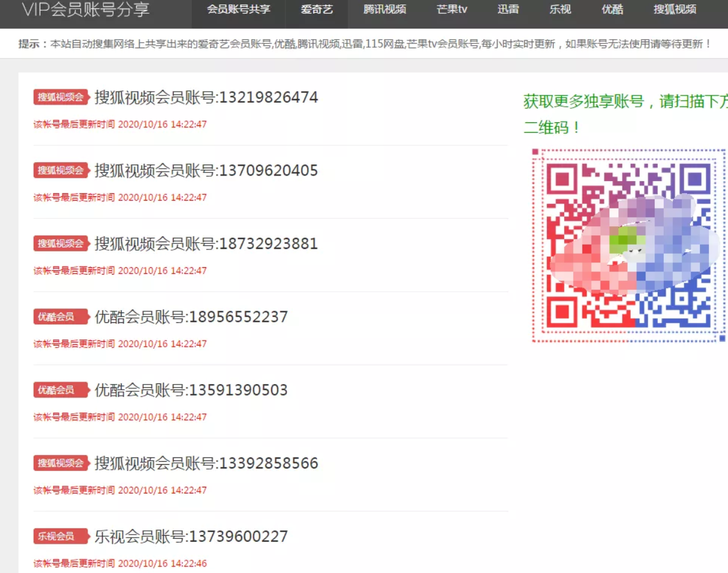The width and height of the screenshot is (728, 573).
Task: Click the tag beside account 13709620405
Action: pyautogui.click(x=61, y=170)
